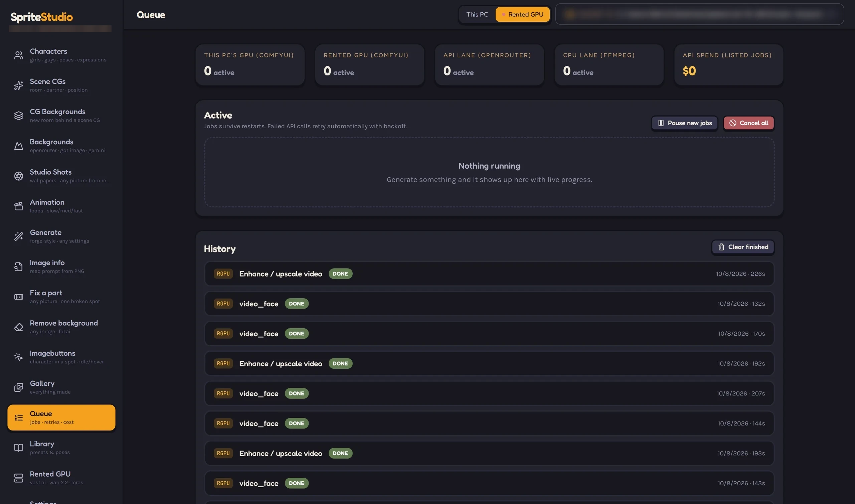855x504 pixels.
Task: Click DONE badge on 226s upscale job
Action: [x=340, y=274]
